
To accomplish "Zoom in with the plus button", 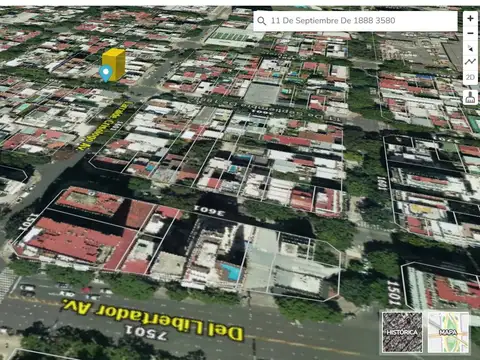I will (x=470, y=18).
